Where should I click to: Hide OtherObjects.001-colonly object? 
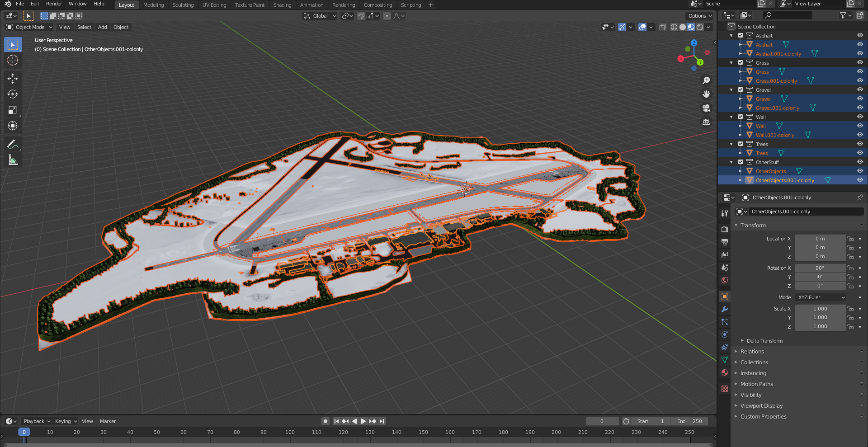point(860,180)
